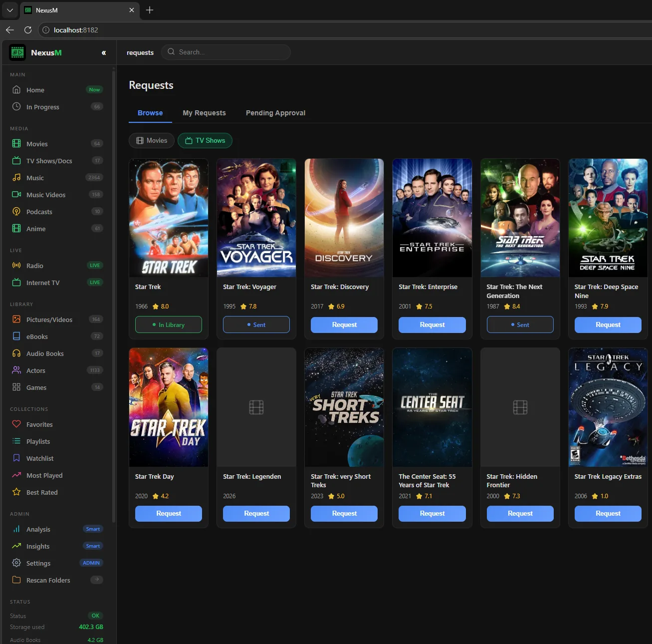Open the eBooks icon

[16, 336]
